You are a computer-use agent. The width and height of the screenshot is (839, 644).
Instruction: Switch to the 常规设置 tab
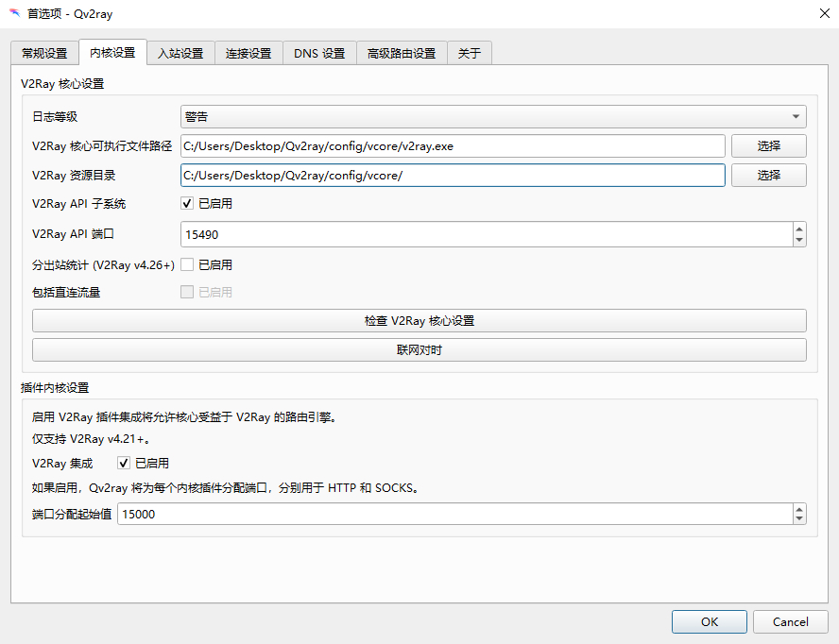click(44, 54)
